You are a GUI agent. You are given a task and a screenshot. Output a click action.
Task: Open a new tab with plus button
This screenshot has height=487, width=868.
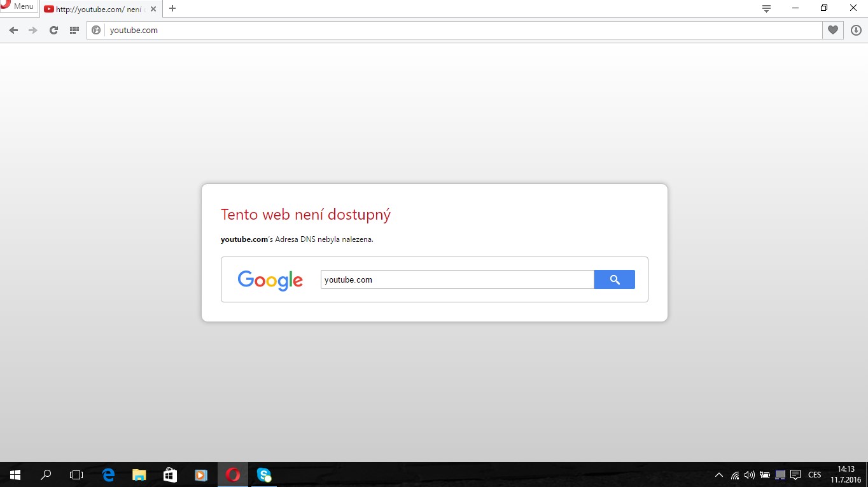(172, 9)
